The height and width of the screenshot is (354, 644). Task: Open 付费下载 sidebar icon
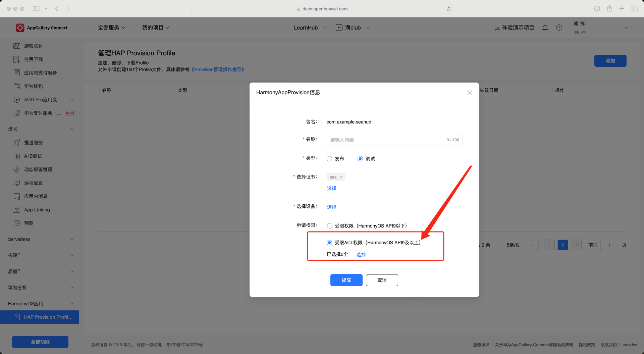pos(17,59)
